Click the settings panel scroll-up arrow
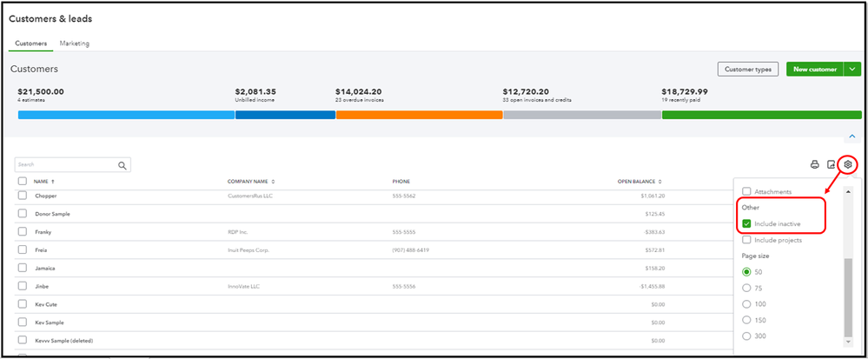This screenshot has width=868, height=359. [x=849, y=191]
